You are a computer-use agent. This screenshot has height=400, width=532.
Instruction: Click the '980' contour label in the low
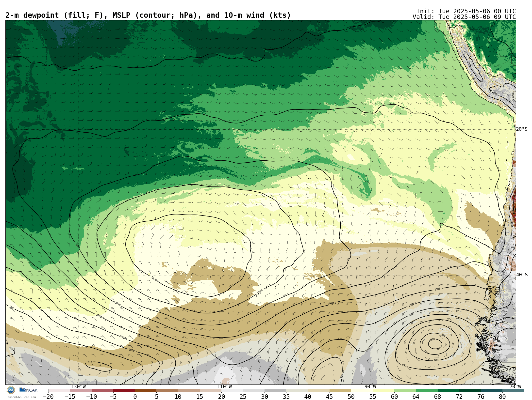pos(432,339)
